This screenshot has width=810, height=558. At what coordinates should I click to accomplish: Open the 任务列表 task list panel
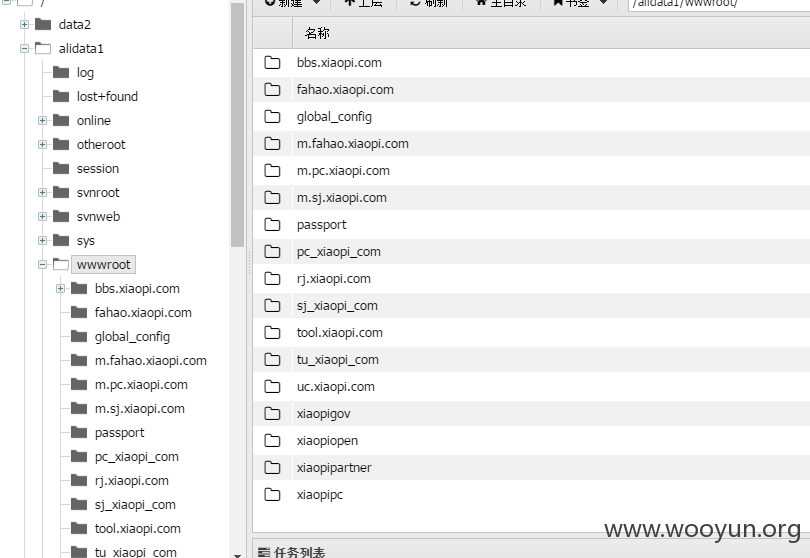(x=292, y=552)
